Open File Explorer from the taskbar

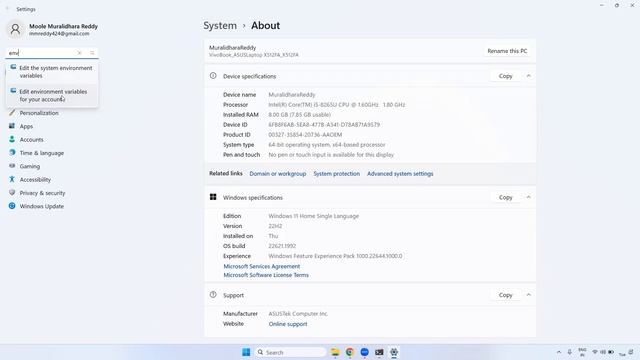pos(335,352)
